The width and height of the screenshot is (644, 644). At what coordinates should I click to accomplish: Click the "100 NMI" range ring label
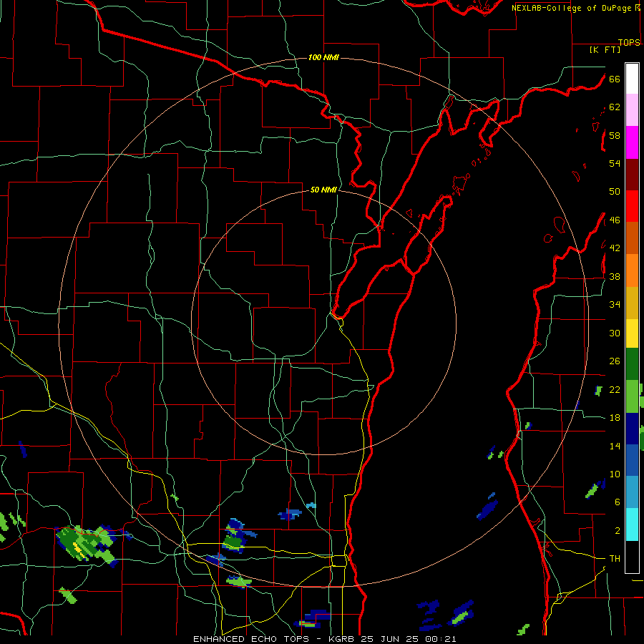pyautogui.click(x=323, y=57)
